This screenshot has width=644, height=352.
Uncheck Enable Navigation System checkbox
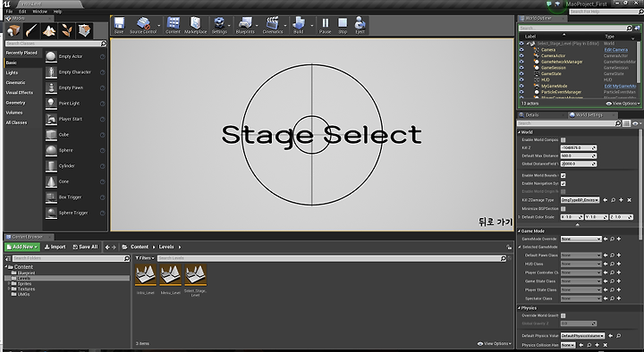pos(563,183)
